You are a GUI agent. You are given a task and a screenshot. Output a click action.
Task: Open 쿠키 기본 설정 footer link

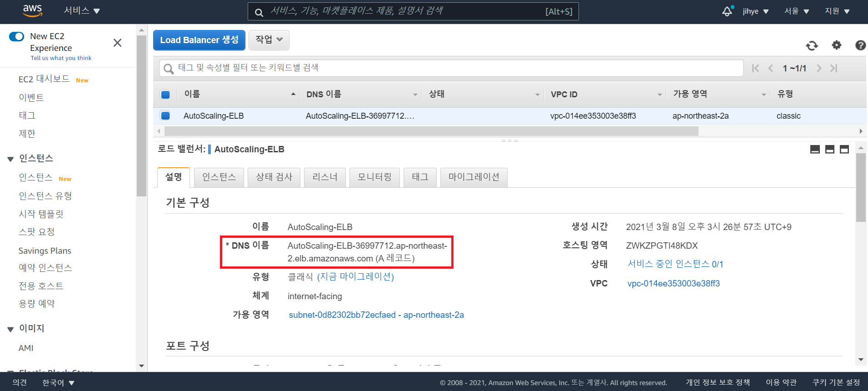point(836,383)
